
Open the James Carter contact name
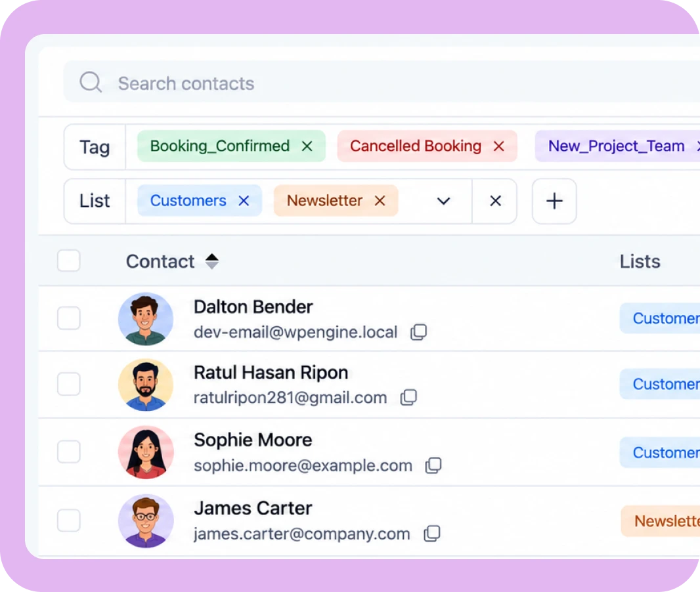coord(253,508)
